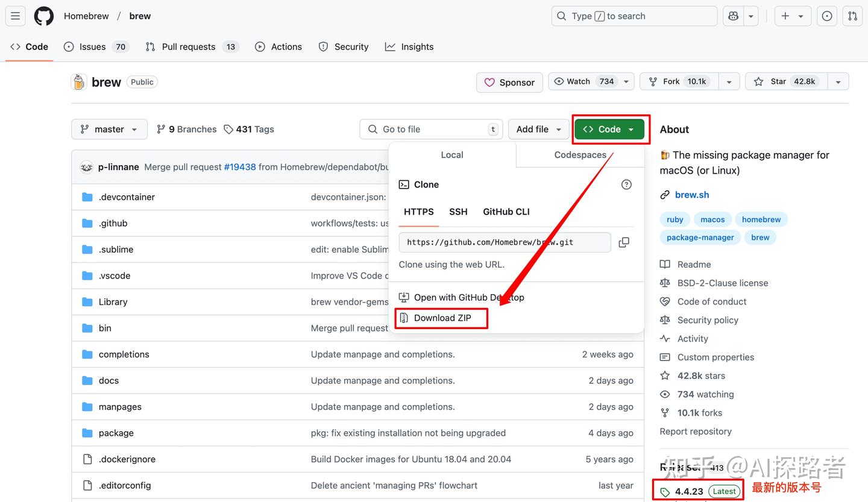This screenshot has height=502, width=868.
Task: Open the .devcontainer folder icon
Action: click(x=87, y=197)
